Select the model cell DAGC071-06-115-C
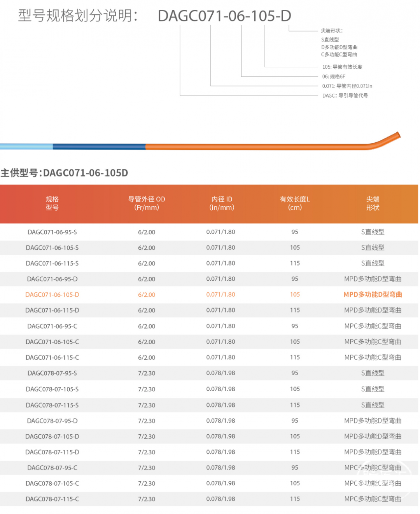The height and width of the screenshot is (514, 420). coord(52,357)
